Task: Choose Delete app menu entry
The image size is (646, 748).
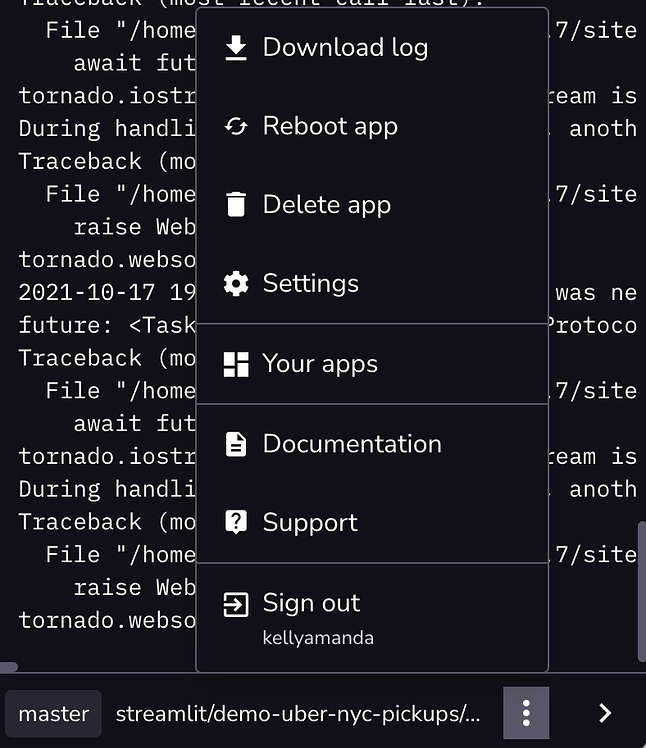Action: (x=326, y=205)
